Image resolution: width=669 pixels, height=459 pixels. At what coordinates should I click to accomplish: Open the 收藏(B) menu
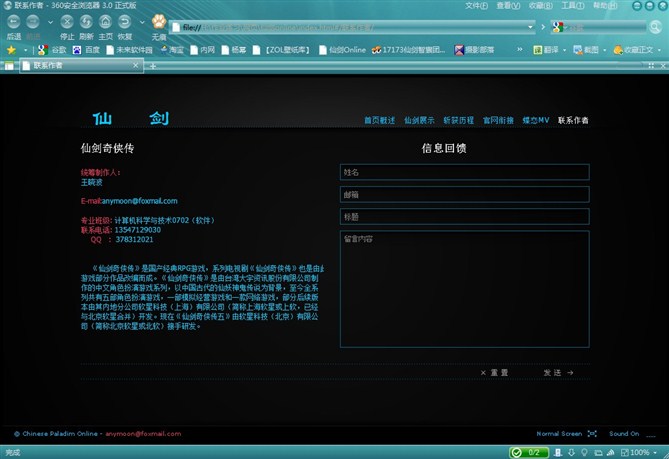[x=541, y=6]
